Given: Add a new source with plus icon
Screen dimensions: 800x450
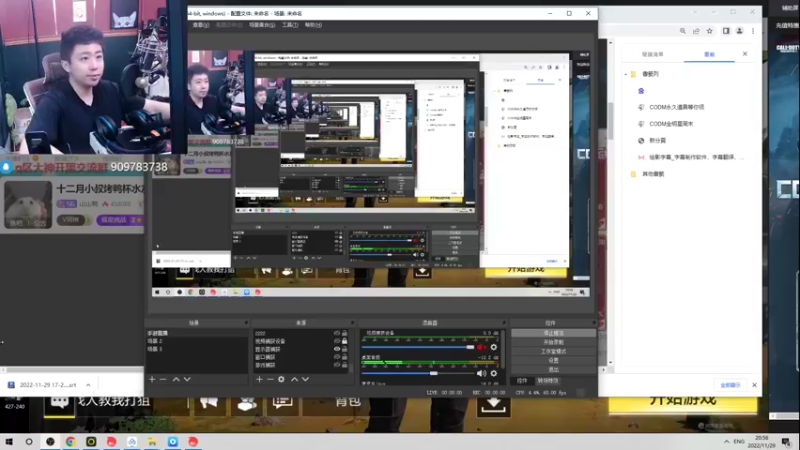Looking at the screenshot, I should tap(259, 379).
